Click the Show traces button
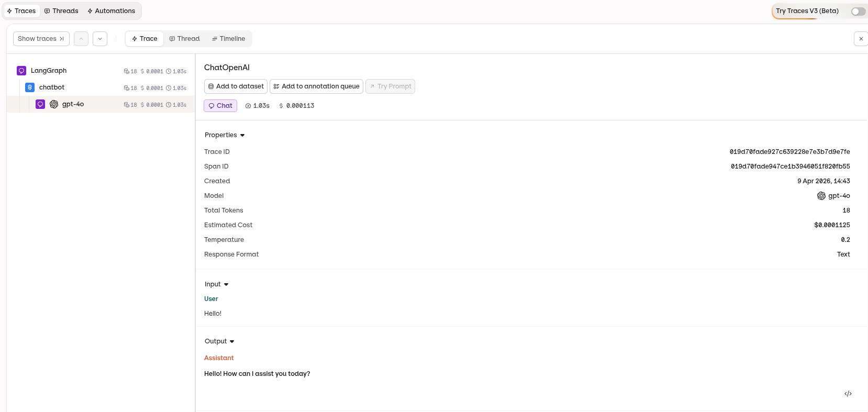This screenshot has width=868, height=412. tap(41, 39)
